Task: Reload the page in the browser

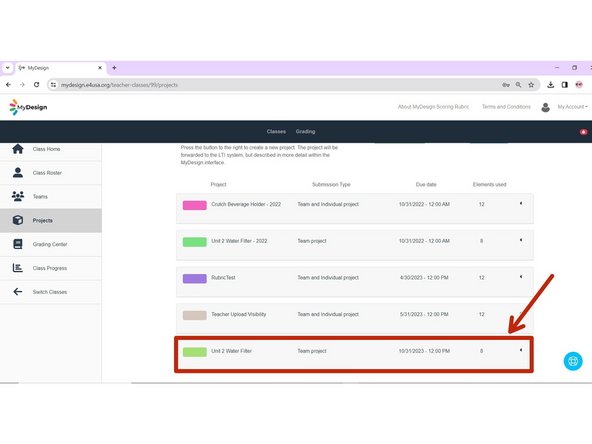Action: pos(36,85)
